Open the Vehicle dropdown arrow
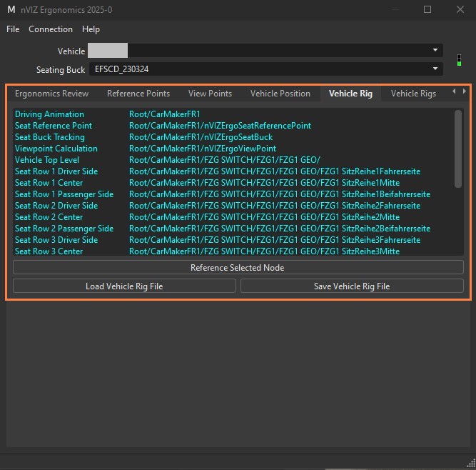 click(x=435, y=50)
